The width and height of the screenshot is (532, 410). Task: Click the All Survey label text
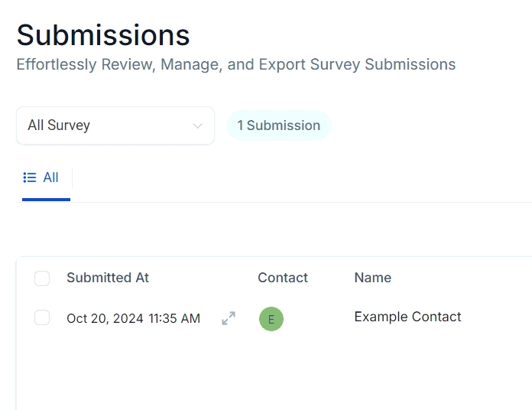pos(59,125)
